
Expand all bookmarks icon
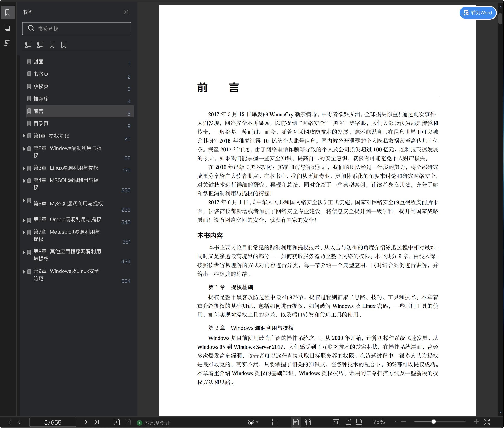pos(28,45)
